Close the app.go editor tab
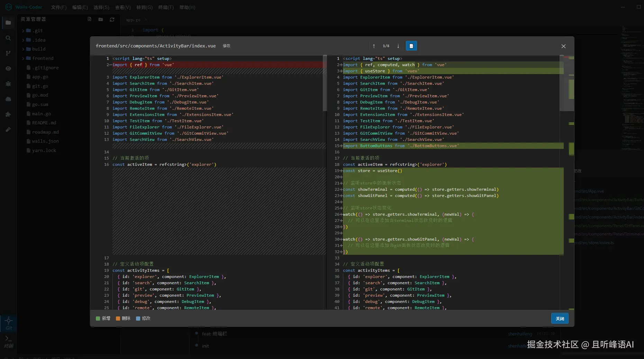The height and width of the screenshot is (359, 644). coord(146,20)
